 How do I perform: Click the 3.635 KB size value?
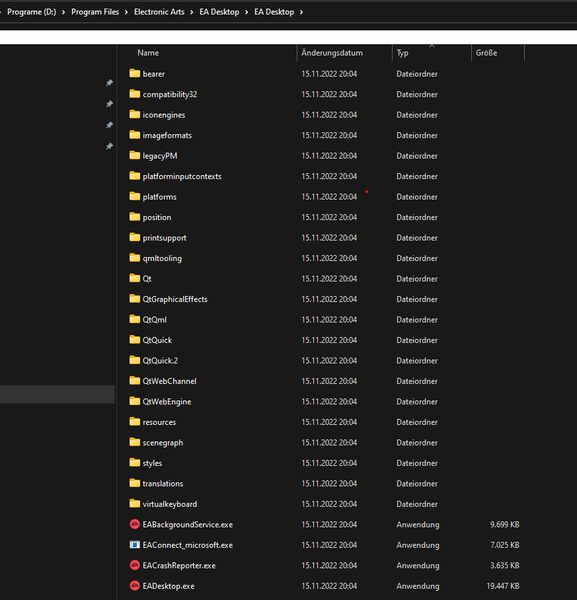[x=505, y=566]
